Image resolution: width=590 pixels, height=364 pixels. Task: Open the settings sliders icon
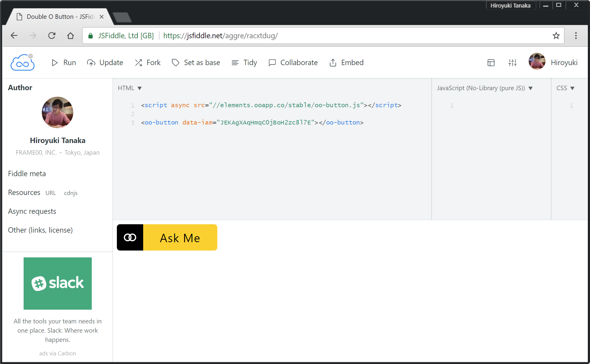coord(513,63)
